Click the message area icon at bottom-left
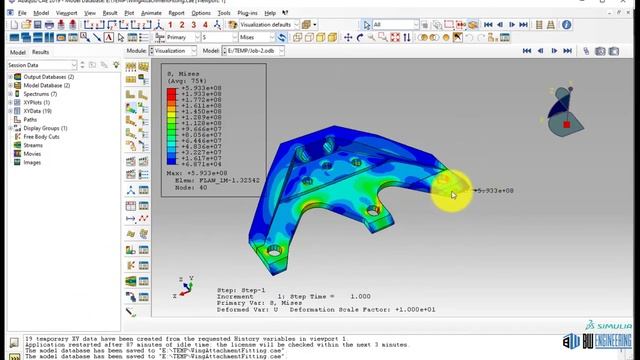640x360 pixels. click(x=14, y=342)
